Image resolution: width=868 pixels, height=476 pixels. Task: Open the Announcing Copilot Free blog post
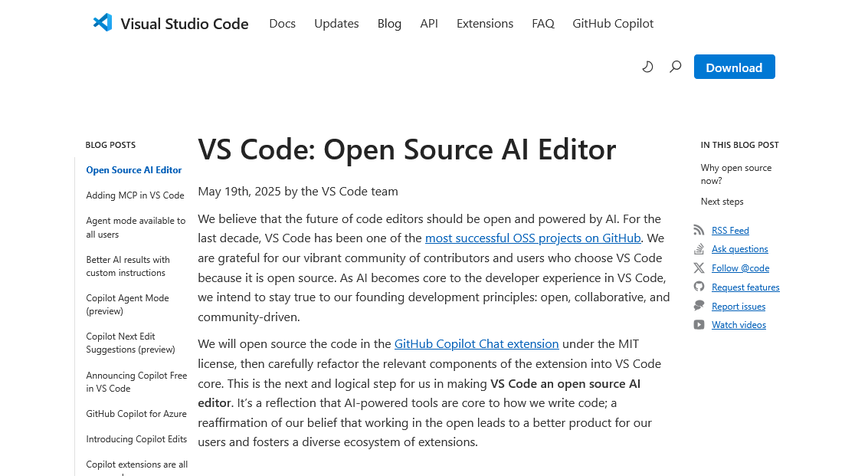click(x=136, y=382)
